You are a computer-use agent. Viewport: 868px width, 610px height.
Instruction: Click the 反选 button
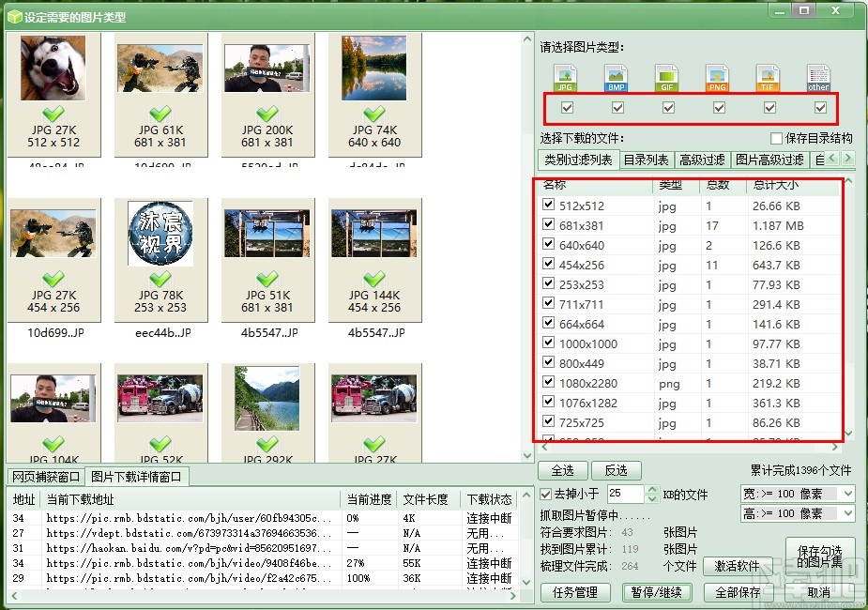tap(617, 470)
